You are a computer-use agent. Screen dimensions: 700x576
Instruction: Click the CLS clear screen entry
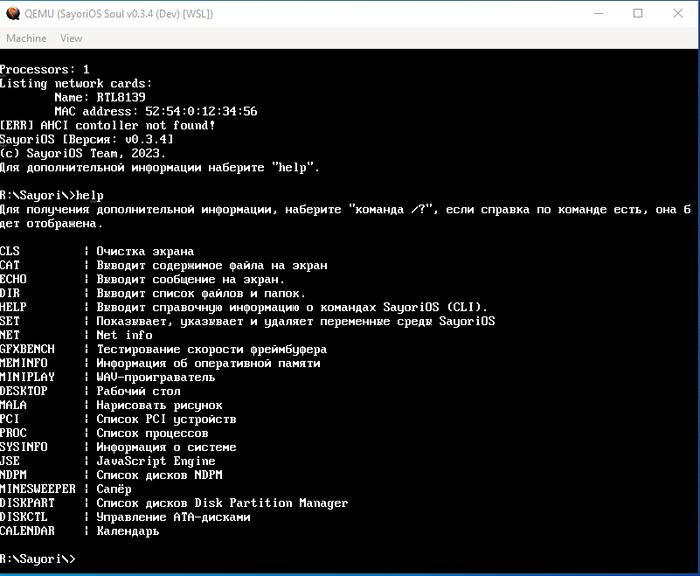[x=97, y=251]
